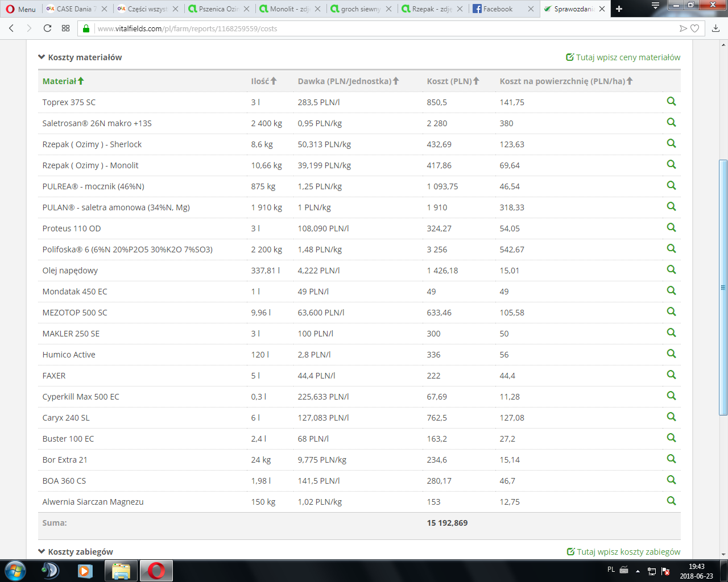Open details magnifier for Olej napędowy row
The height and width of the screenshot is (582, 728).
point(671,270)
